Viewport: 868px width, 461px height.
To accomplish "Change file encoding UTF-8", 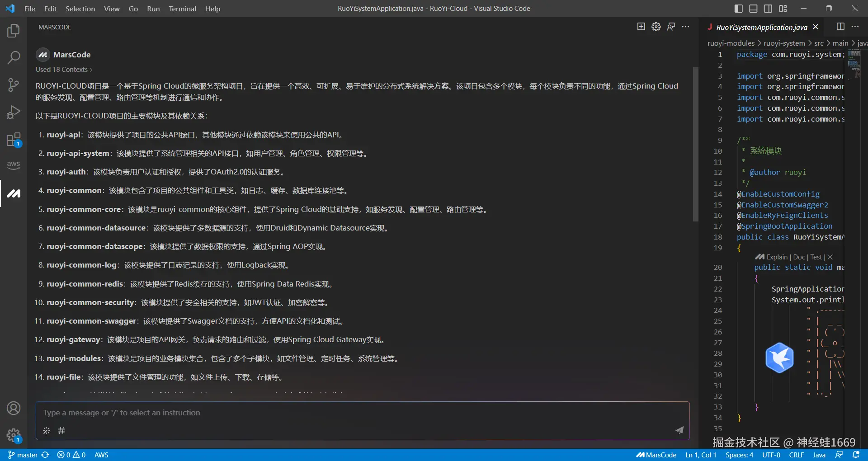I will [771, 455].
